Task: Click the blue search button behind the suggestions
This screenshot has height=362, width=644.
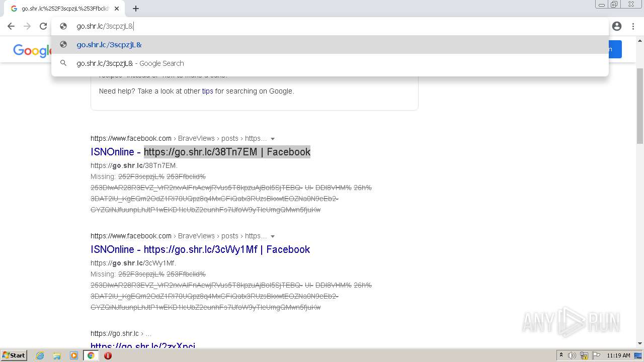Action: point(615,49)
